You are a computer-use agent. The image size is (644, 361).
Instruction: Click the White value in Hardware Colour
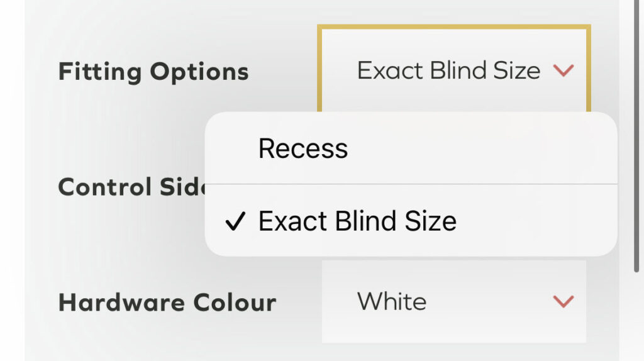[392, 302]
